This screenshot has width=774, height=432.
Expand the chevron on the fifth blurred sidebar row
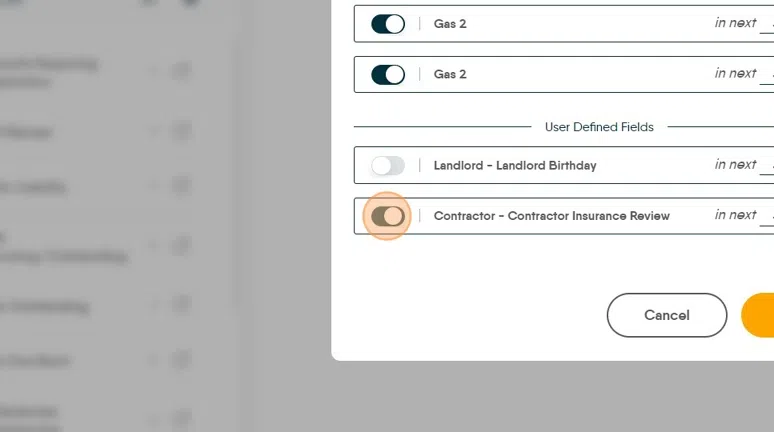154,307
